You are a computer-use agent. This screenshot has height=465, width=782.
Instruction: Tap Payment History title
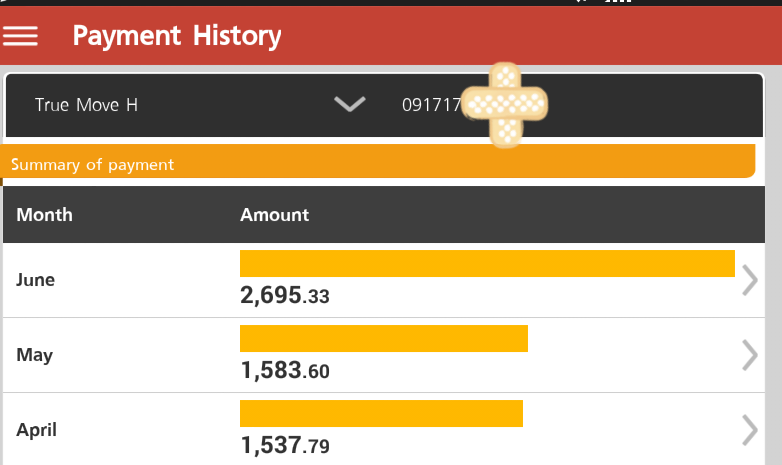pyautogui.click(x=177, y=36)
